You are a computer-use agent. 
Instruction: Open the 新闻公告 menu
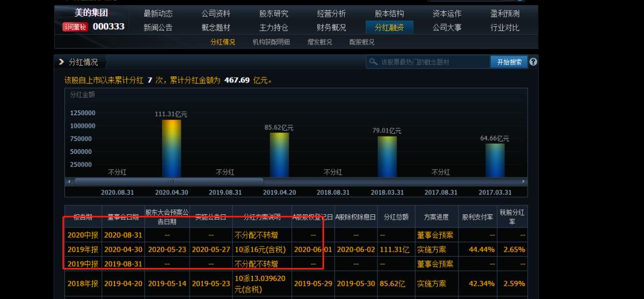click(x=158, y=27)
